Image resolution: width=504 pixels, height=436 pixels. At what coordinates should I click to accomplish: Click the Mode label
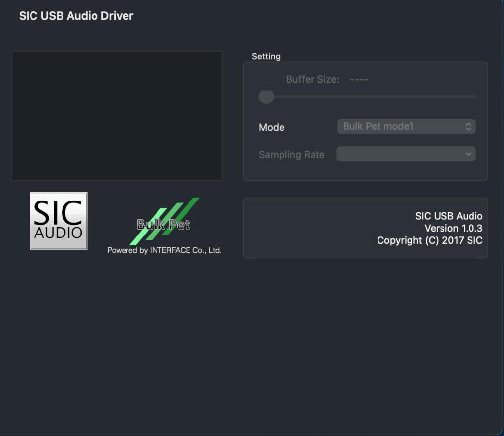click(272, 127)
